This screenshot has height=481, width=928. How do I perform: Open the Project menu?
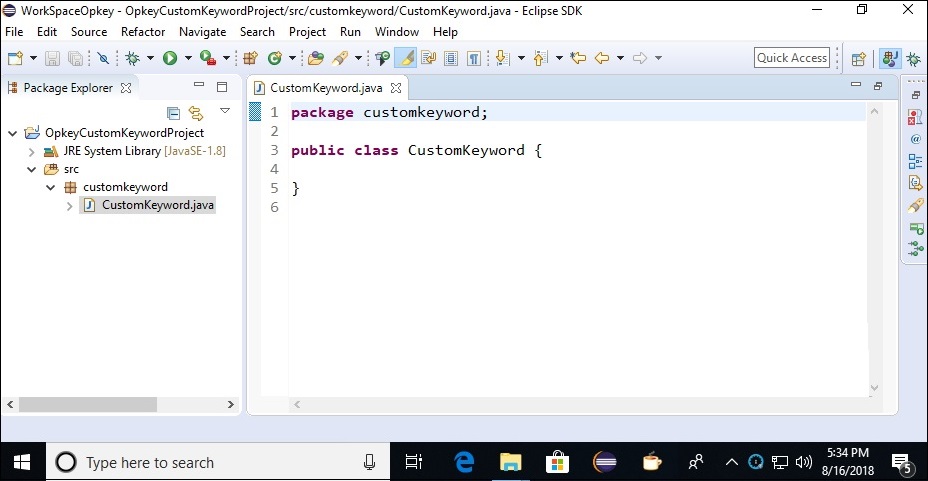point(307,32)
